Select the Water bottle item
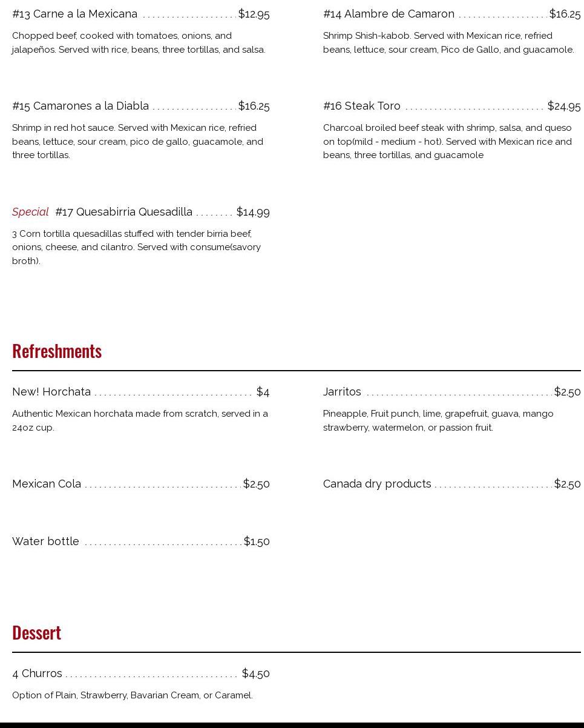 [x=45, y=541]
